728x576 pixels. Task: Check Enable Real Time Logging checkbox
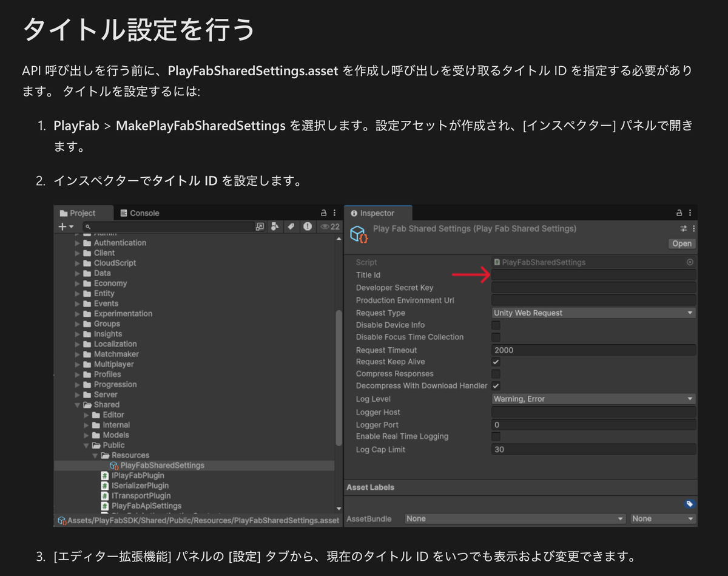496,436
